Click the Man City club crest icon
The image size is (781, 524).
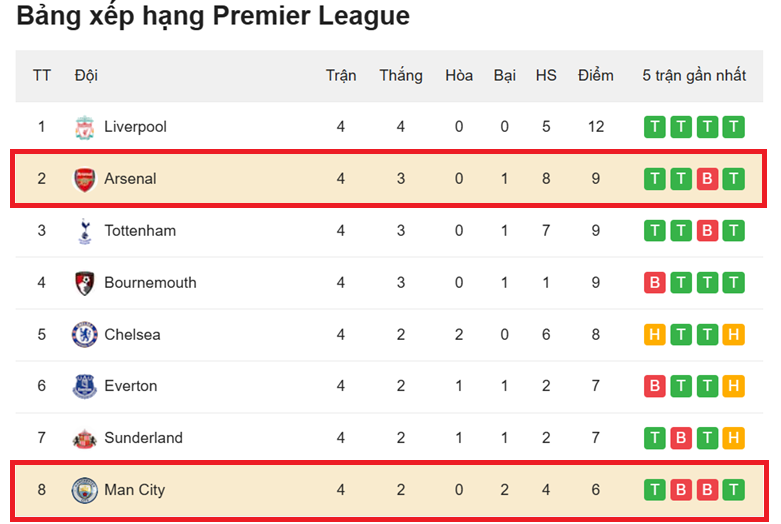click(x=84, y=490)
